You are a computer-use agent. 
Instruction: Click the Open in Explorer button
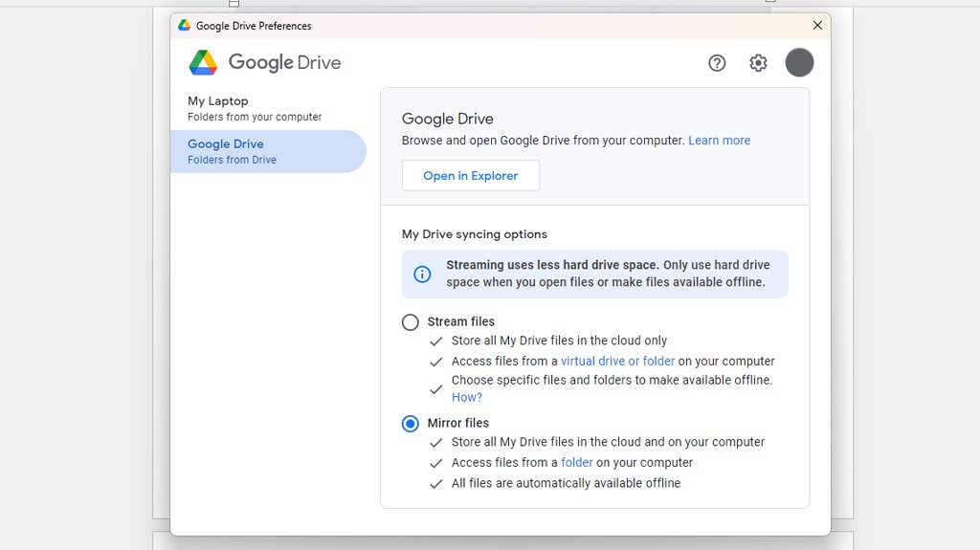471,176
